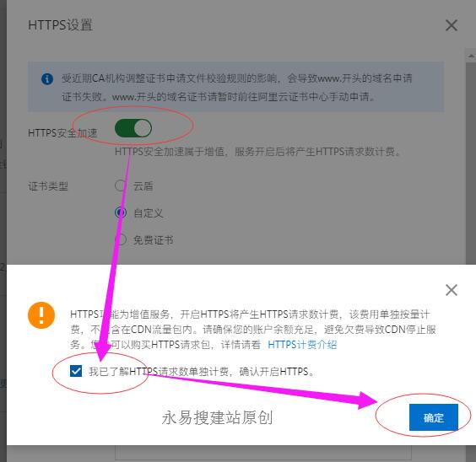476x462 pixels.
Task: Click the scrollbar up arrow
Action: tap(471, 56)
